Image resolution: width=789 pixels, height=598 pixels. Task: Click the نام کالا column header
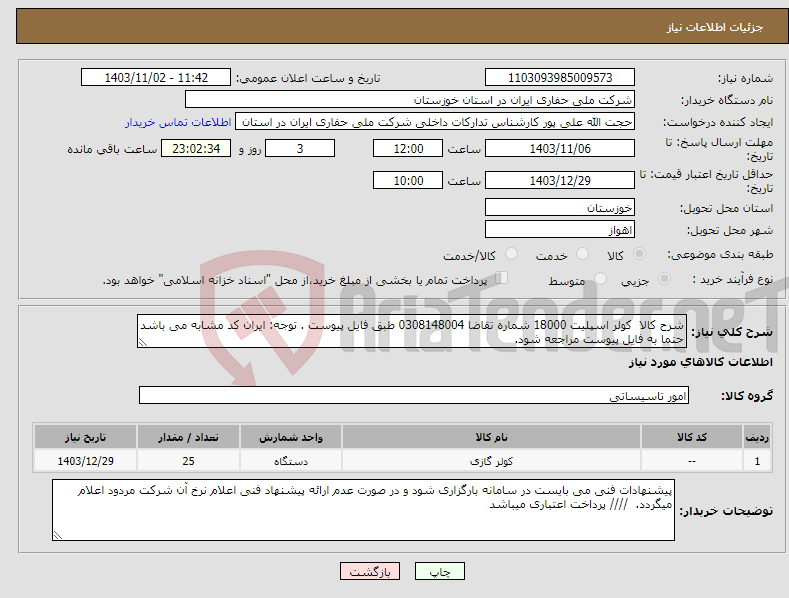pyautogui.click(x=491, y=437)
